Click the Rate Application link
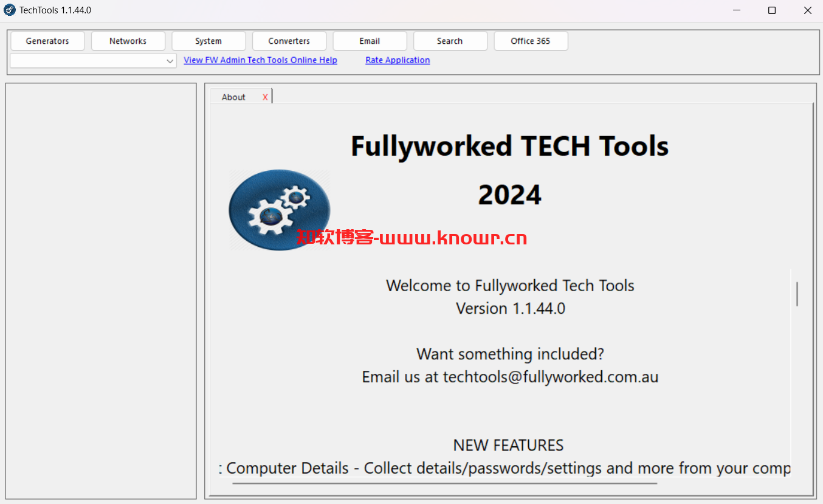The height and width of the screenshot is (504, 823). click(x=398, y=60)
